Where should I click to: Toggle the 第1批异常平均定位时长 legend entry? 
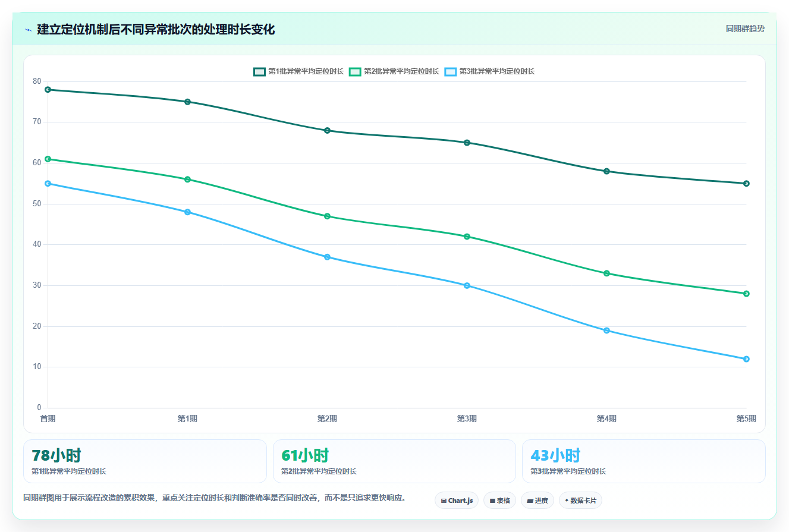click(298, 71)
